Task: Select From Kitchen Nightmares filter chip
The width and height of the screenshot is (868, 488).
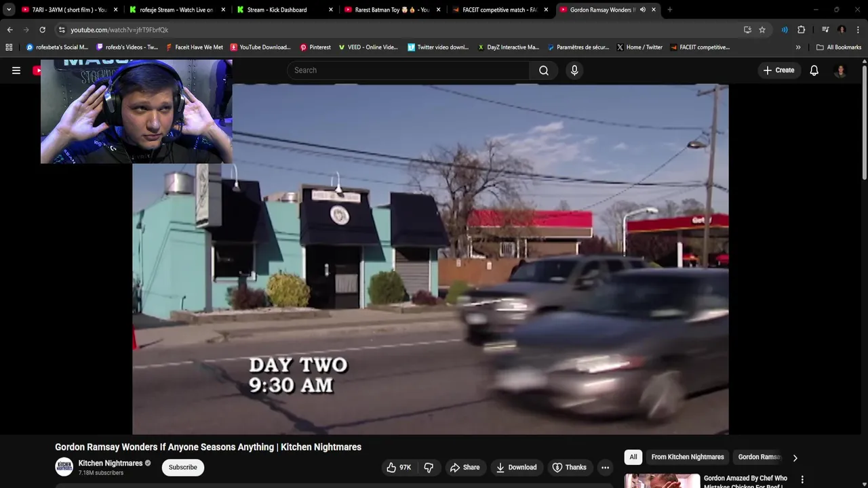Action: [x=688, y=457]
